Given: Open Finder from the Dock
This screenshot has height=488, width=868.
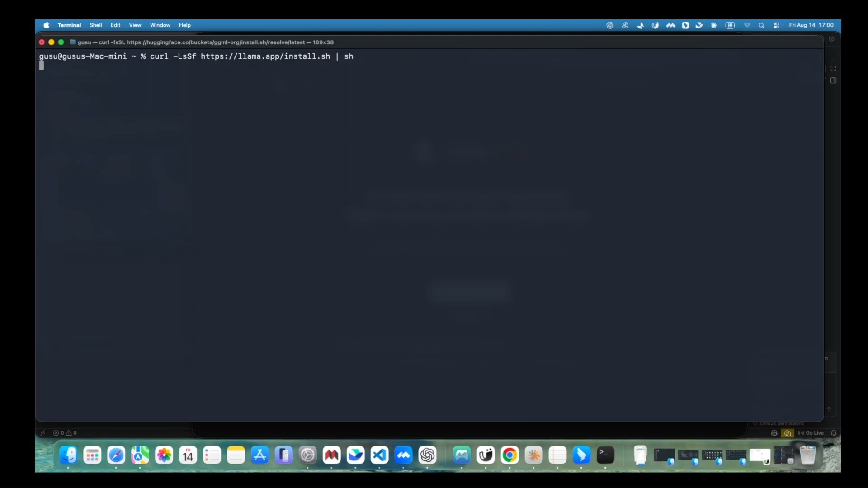Looking at the screenshot, I should pos(68,455).
